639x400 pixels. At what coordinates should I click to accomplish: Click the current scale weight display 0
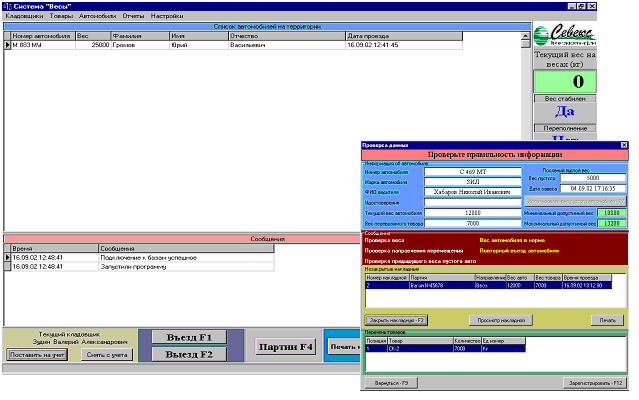tap(565, 81)
